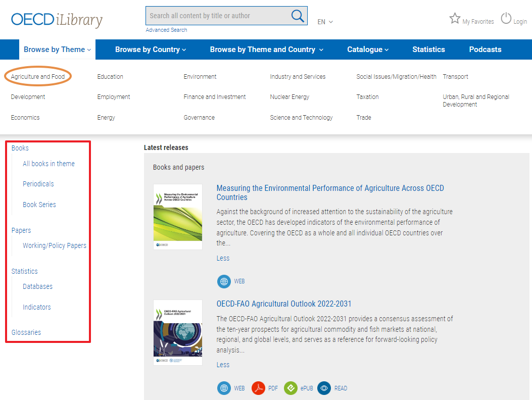
Task: Open My Favorites star icon
Action: [x=455, y=19]
